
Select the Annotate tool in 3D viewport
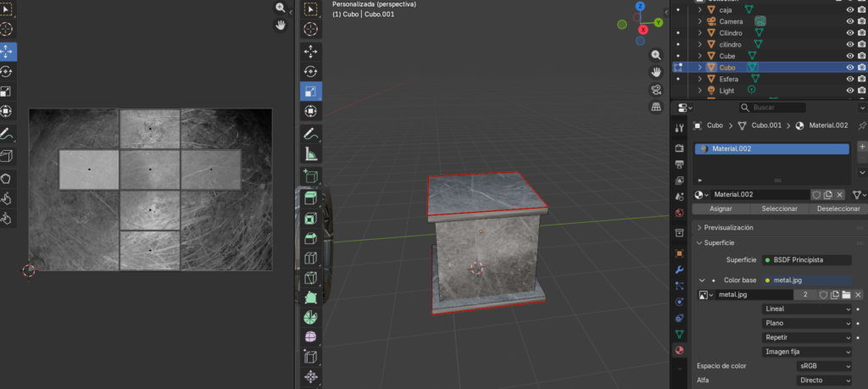point(310,134)
